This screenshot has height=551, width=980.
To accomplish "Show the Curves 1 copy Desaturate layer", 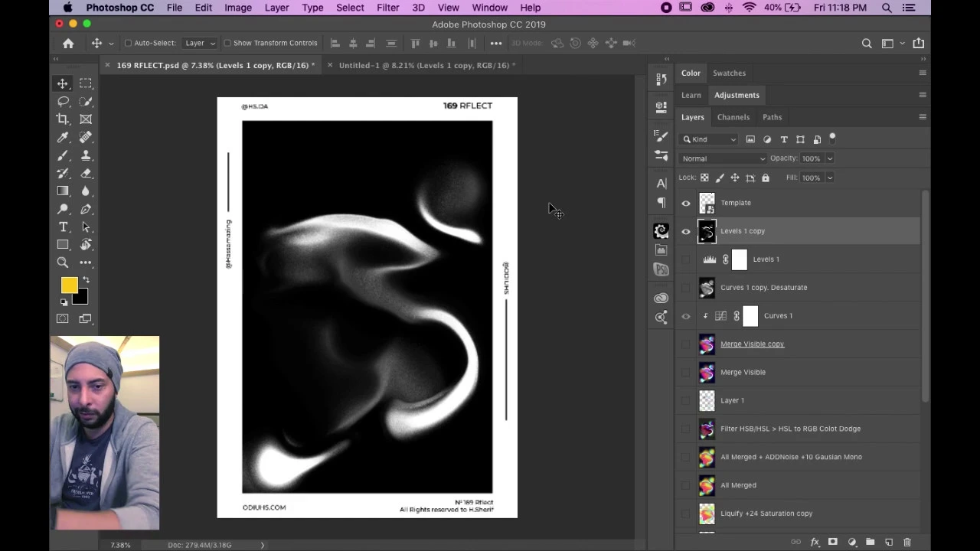I will point(686,288).
